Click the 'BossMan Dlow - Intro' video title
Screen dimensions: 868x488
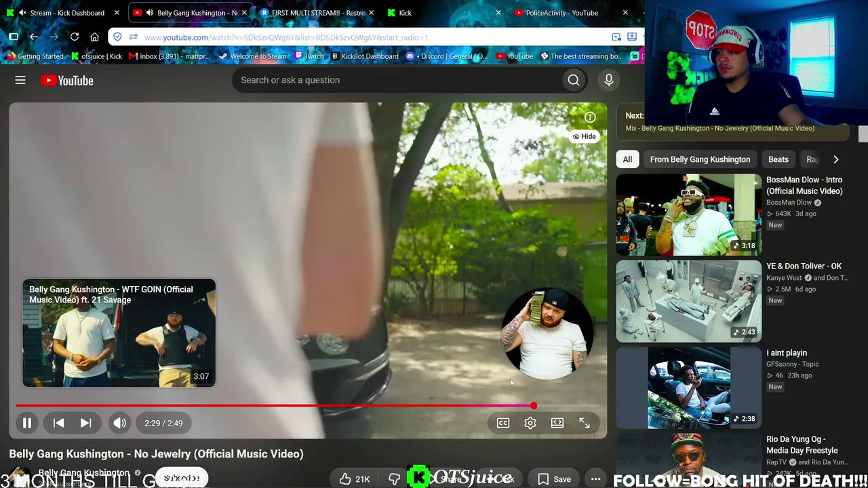pyautogui.click(x=804, y=185)
